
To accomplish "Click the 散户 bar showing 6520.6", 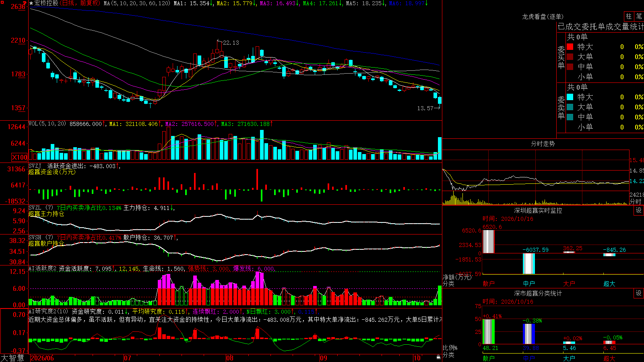I will [489, 241].
